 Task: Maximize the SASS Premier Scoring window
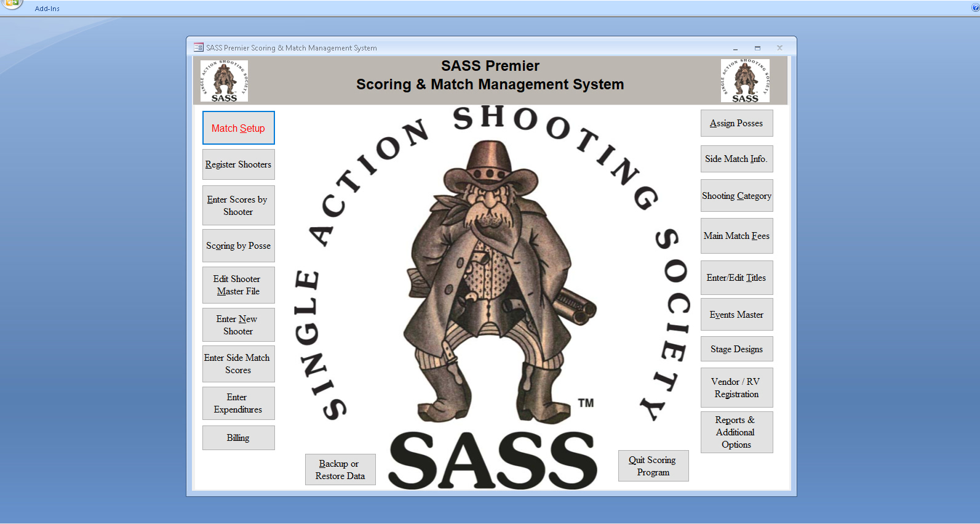[x=757, y=48]
